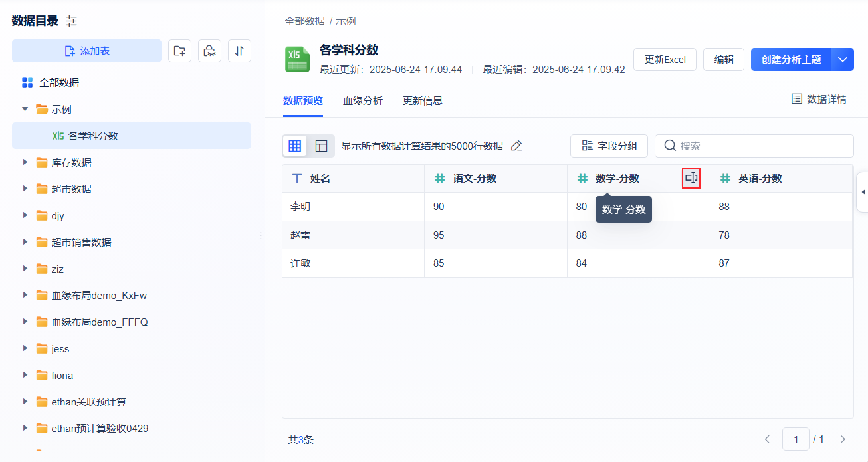868x462 pixels.
Task: Open data catalog filter settings icon
Action: point(72,21)
